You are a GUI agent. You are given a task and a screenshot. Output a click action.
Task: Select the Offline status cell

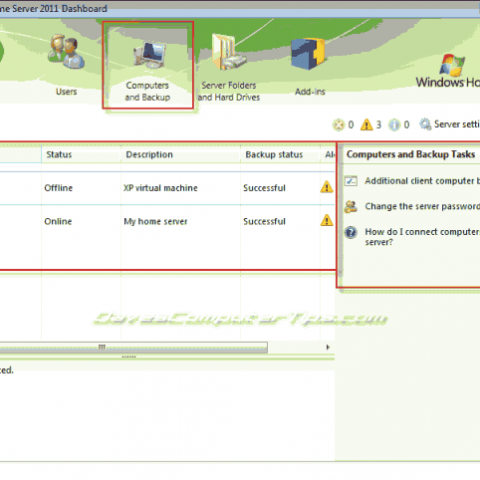tap(58, 188)
